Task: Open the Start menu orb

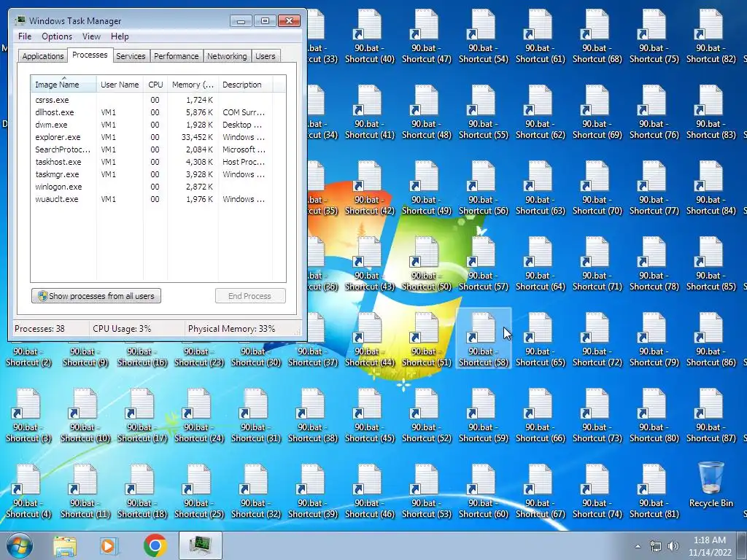Action: pos(20,545)
